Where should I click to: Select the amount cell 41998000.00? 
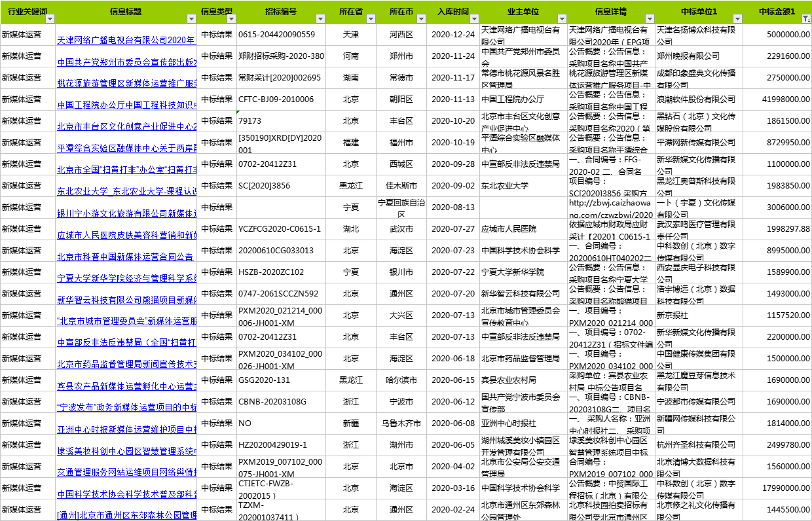click(777, 99)
